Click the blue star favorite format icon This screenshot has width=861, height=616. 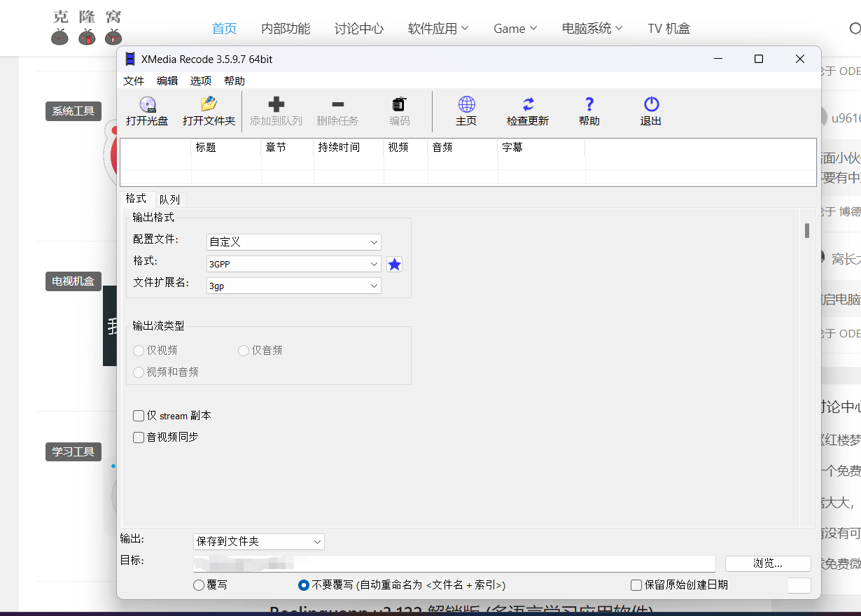point(395,264)
